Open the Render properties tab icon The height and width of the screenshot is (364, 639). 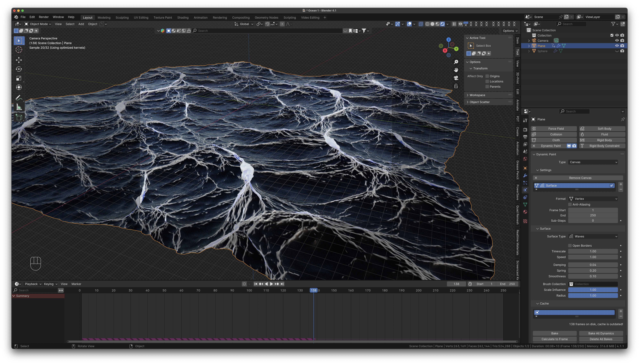tap(525, 130)
